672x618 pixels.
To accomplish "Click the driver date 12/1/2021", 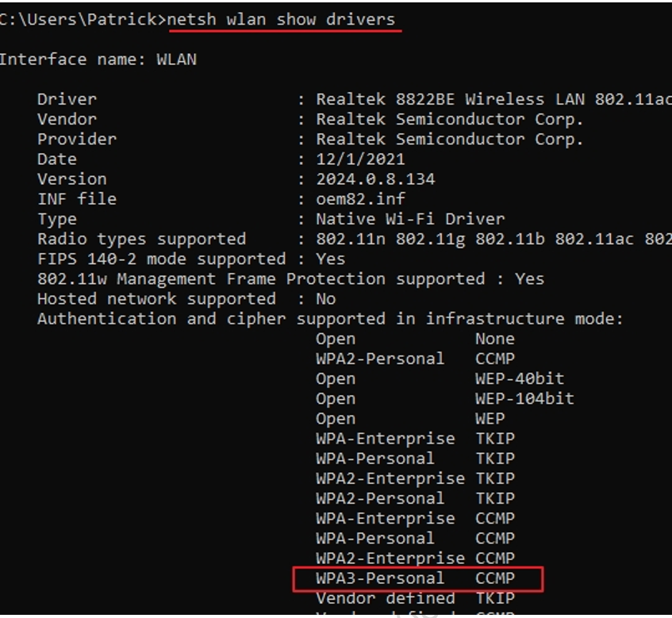I will click(x=360, y=159).
